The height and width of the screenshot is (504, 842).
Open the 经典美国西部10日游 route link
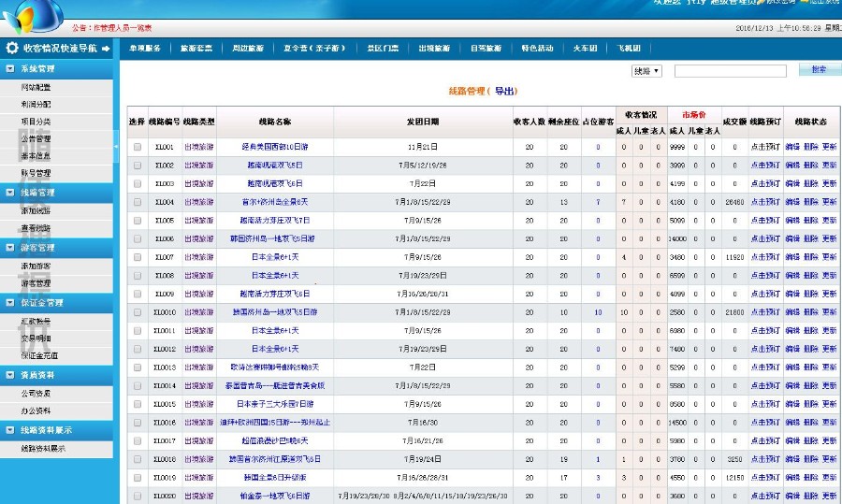(x=275, y=147)
